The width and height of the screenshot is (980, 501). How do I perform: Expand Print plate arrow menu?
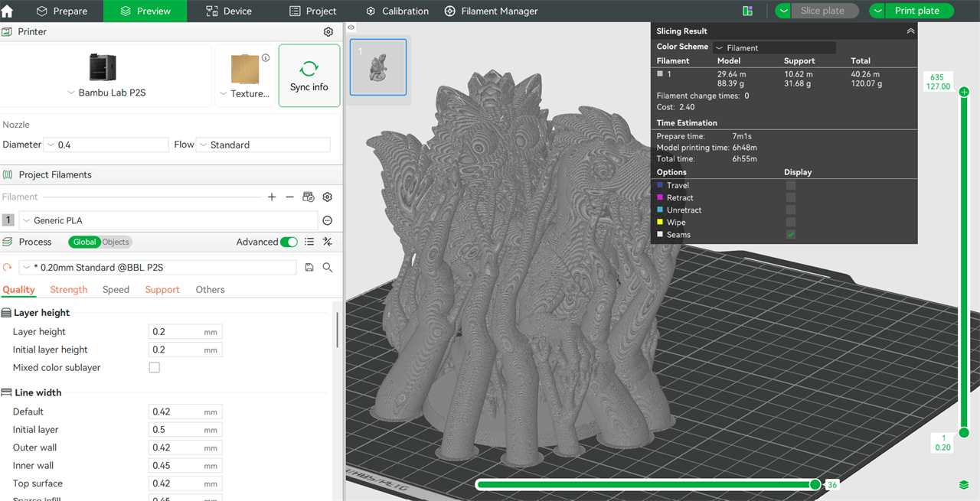click(877, 11)
